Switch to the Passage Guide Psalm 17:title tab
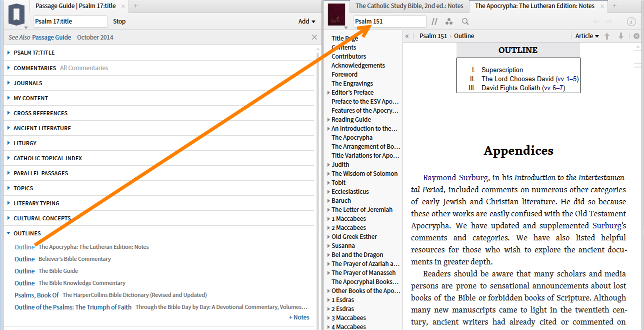The image size is (644, 330). [x=75, y=6]
